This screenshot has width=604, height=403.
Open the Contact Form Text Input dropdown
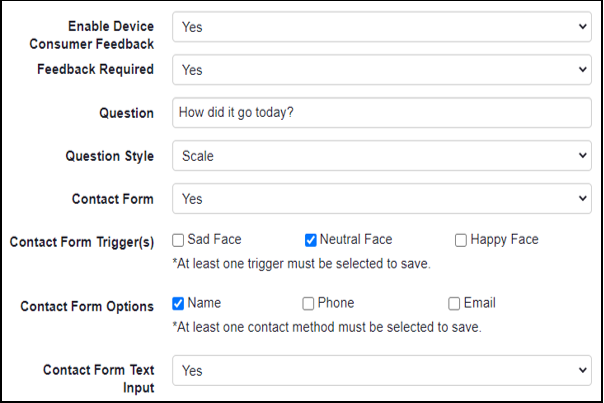tap(381, 370)
